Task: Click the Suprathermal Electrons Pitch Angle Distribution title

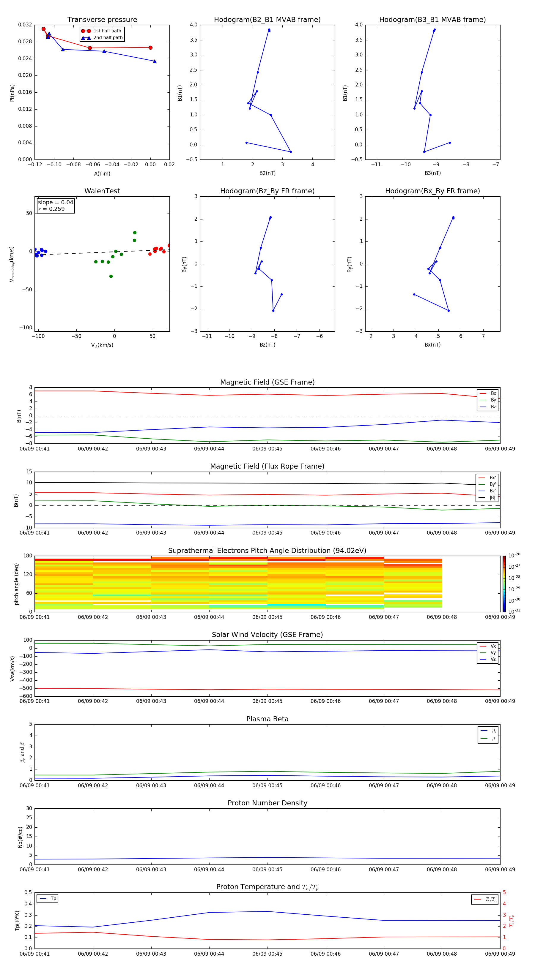Action: [x=267, y=551]
